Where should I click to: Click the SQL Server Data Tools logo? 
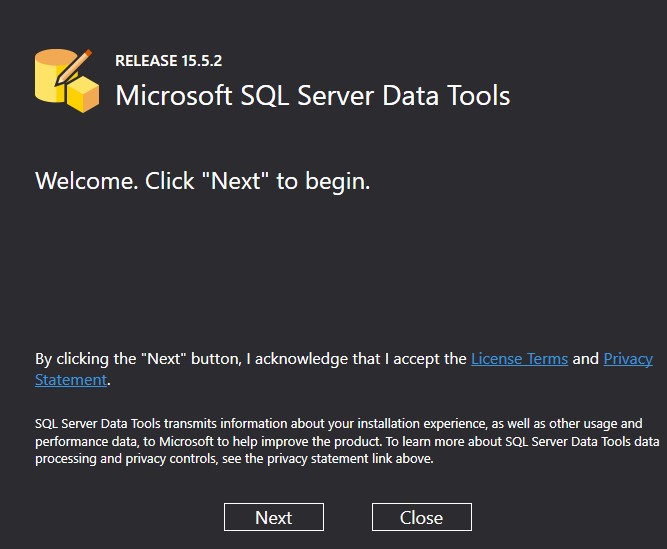(66, 79)
